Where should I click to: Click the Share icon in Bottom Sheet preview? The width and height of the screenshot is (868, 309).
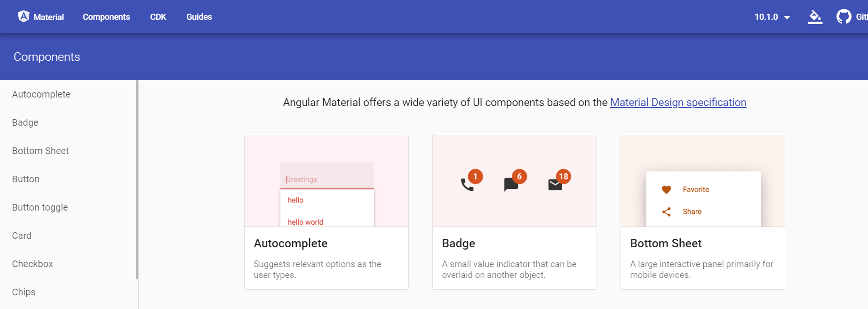point(666,212)
